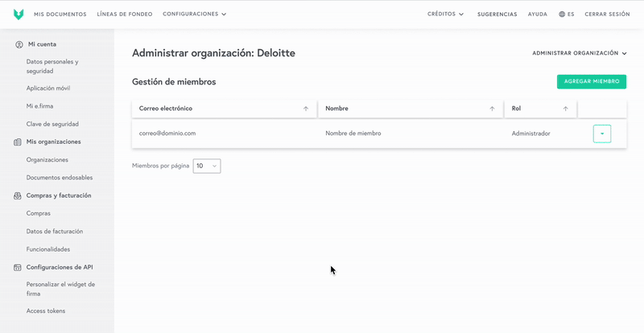Sort by Correo electrónico arrow icon

[306, 109]
